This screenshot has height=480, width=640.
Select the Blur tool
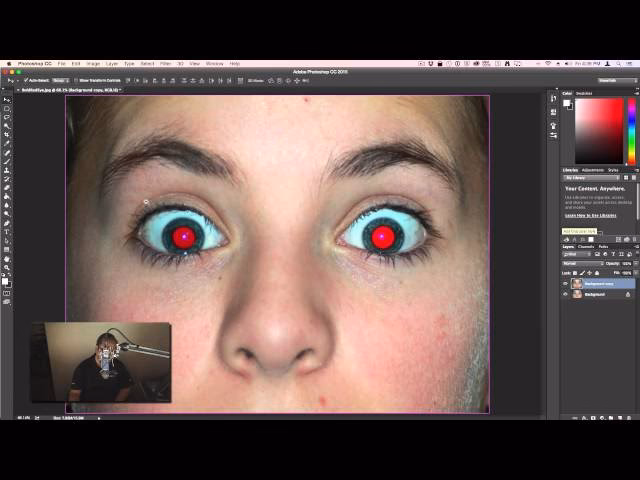[x=7, y=205]
